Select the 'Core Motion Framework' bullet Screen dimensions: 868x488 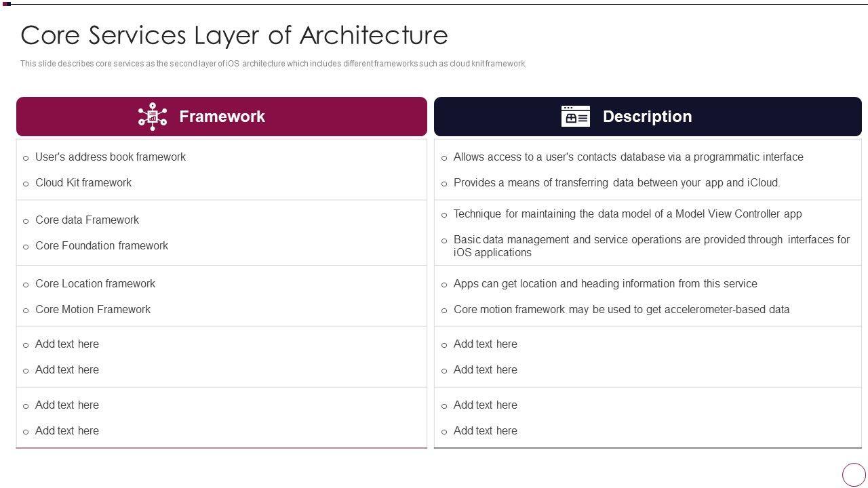[93, 310]
